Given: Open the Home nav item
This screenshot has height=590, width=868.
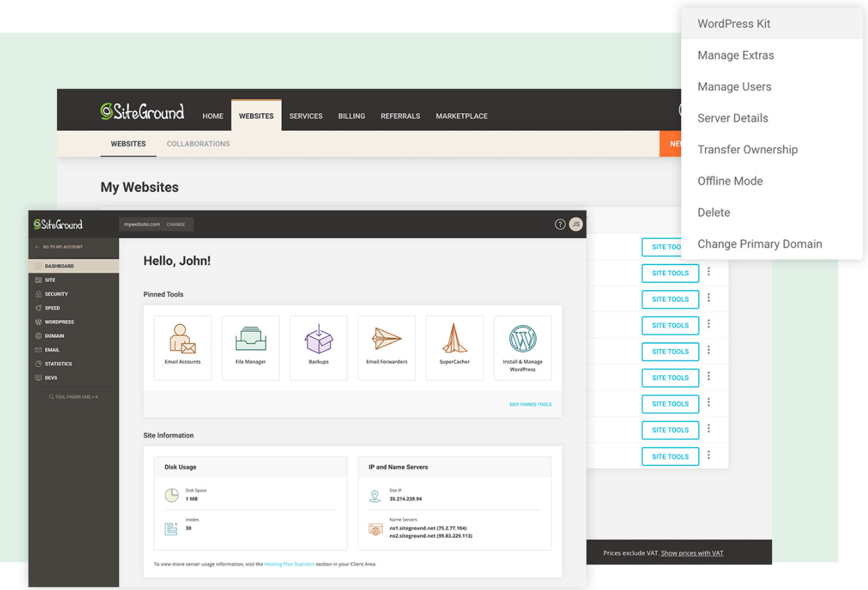Looking at the screenshot, I should click(x=212, y=116).
